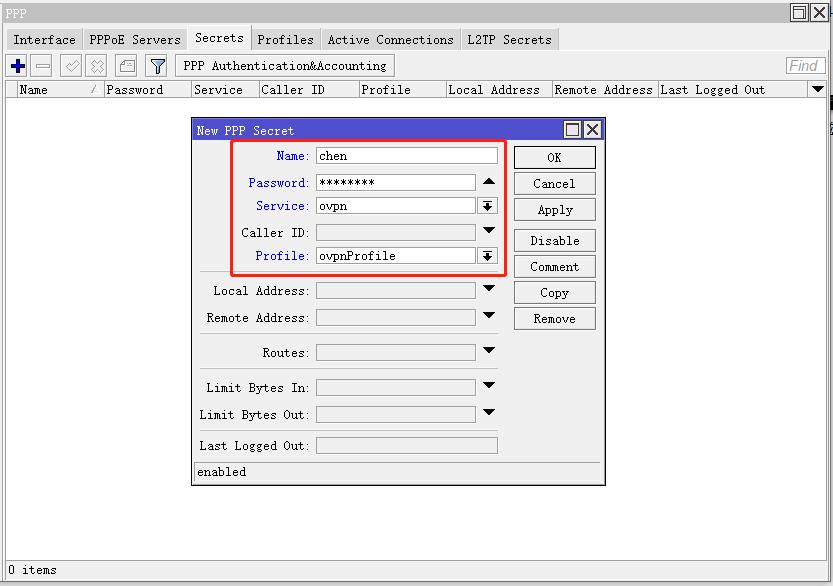This screenshot has width=833, height=586.
Task: Open the Profile dropdown list
Action: pyautogui.click(x=488, y=256)
